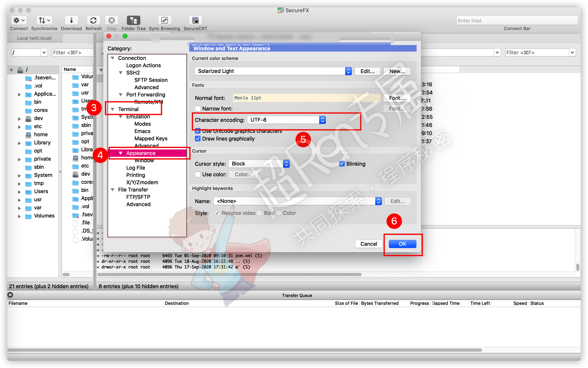
Task: Launch SecureCRT from the toolbar
Action: [195, 21]
